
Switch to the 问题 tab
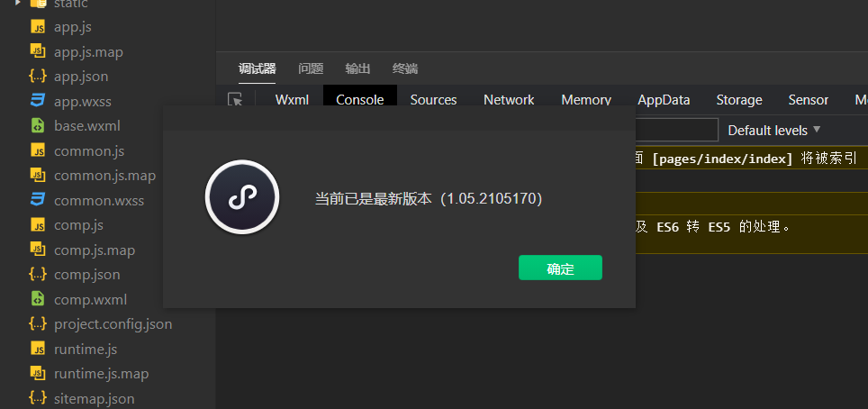point(311,68)
